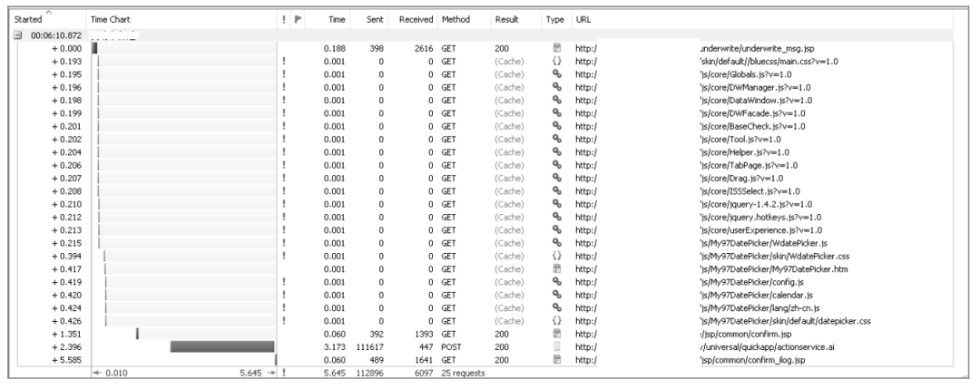Click the warning (!) column header

[284, 19]
